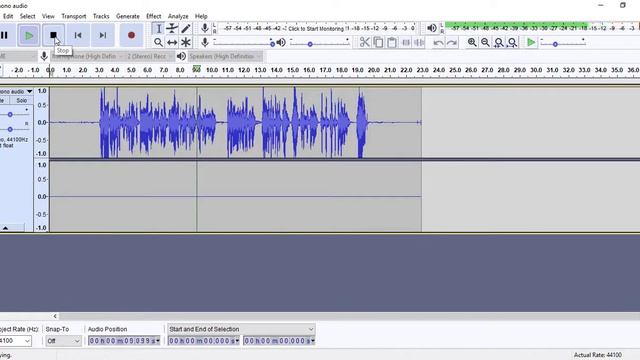Click "Click to Start Monitoring" in recording meter
This screenshot has width=640, height=360.
point(316,29)
